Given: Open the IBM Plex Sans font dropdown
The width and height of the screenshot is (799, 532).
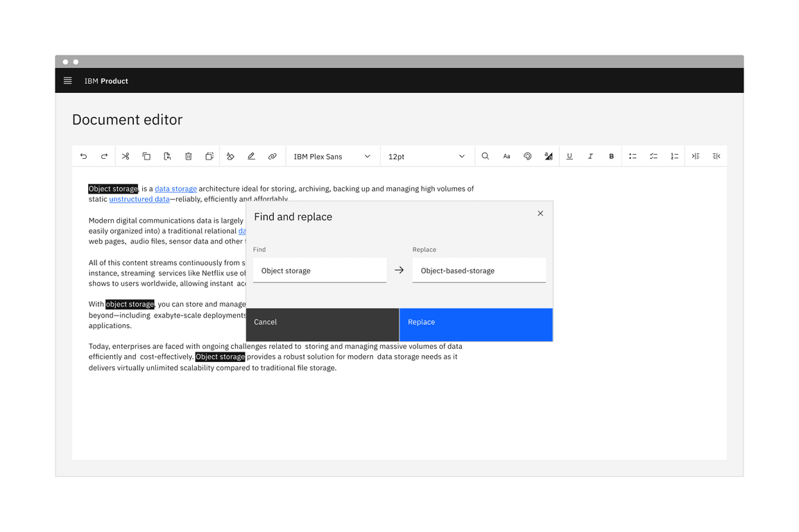Looking at the screenshot, I should coord(332,156).
